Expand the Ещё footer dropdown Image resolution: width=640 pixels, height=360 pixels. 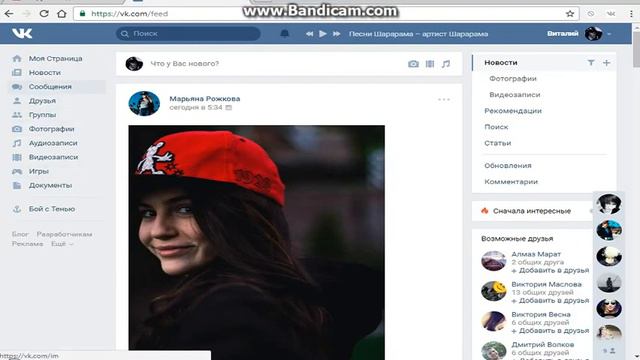(62, 244)
